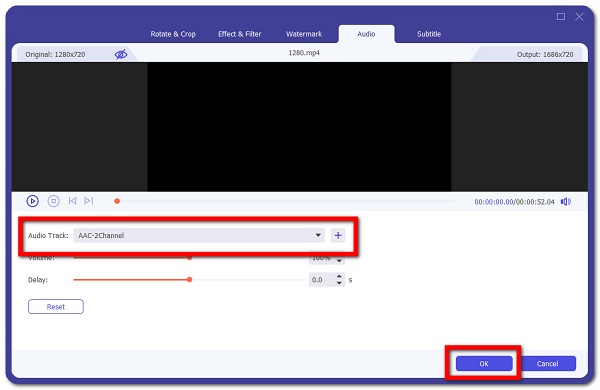
Task: Decrease delay with down arrow
Action: click(x=339, y=283)
